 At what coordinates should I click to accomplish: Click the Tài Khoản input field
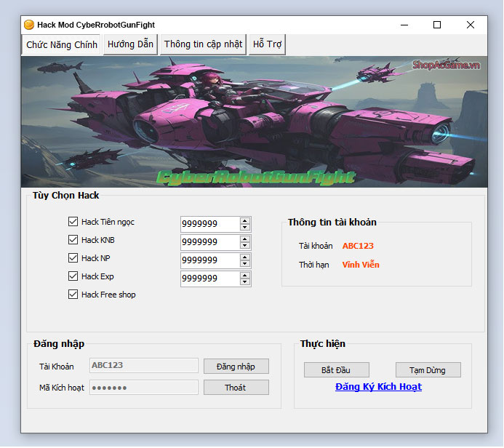[x=144, y=366]
